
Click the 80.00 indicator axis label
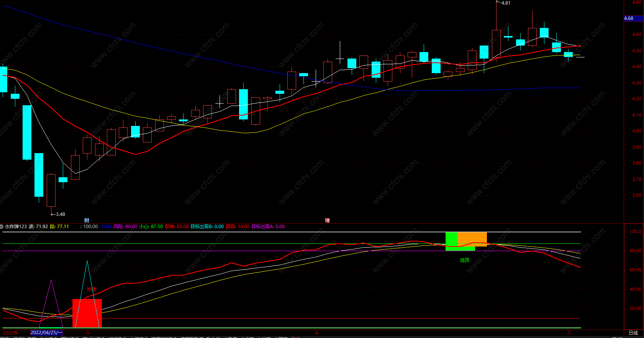point(636,251)
